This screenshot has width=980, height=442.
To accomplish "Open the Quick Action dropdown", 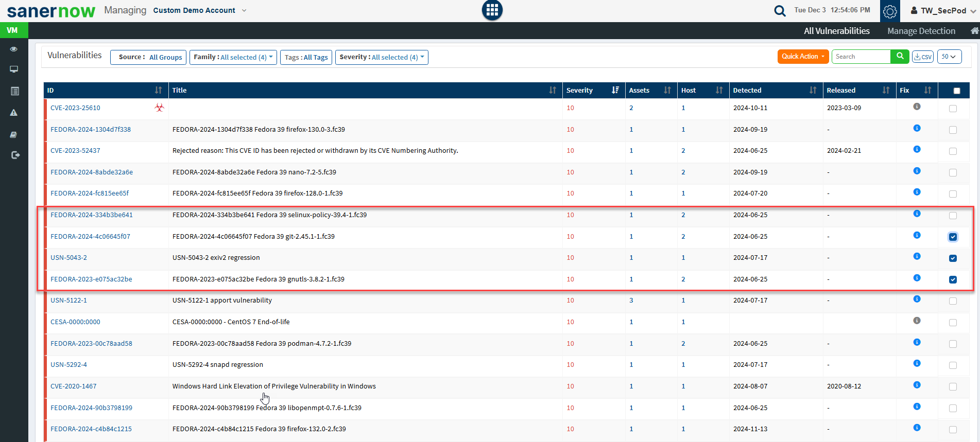I will (803, 57).
